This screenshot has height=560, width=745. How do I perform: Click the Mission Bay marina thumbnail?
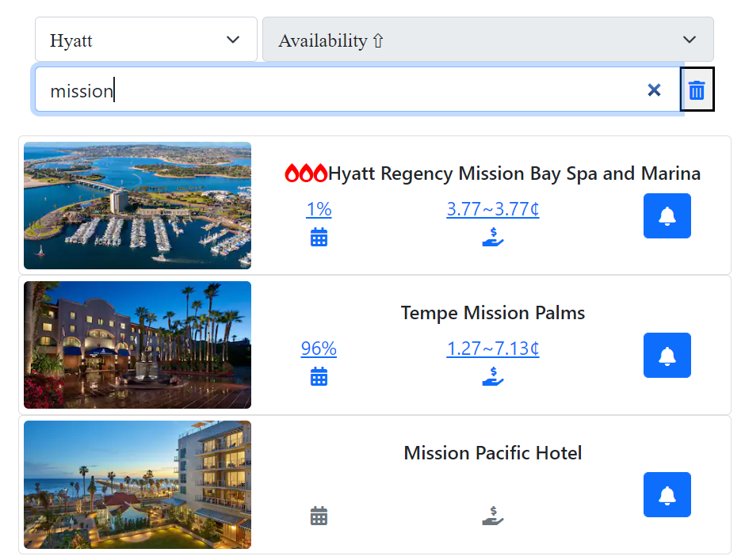(138, 205)
